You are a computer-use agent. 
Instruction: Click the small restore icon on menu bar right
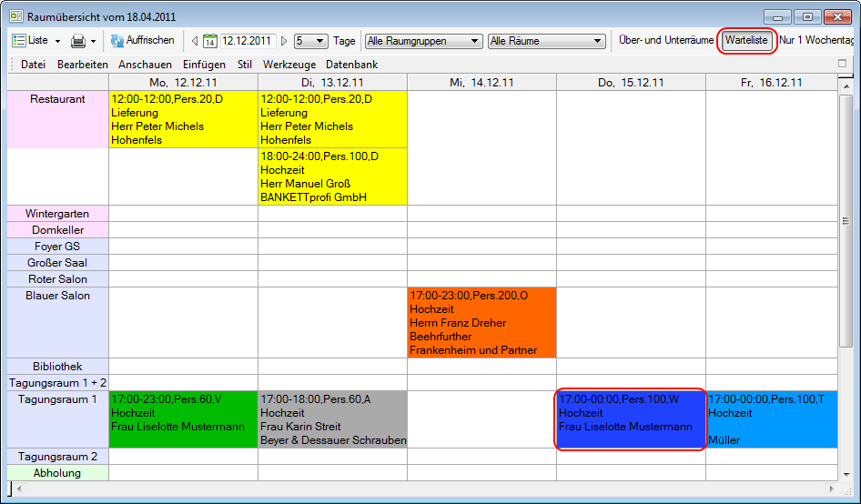tap(842, 64)
